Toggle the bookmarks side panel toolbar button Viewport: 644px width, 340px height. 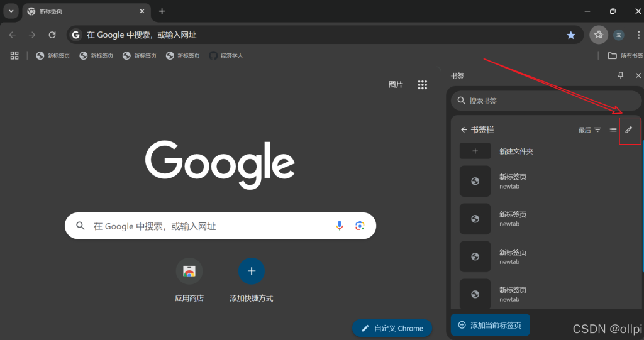click(x=599, y=35)
